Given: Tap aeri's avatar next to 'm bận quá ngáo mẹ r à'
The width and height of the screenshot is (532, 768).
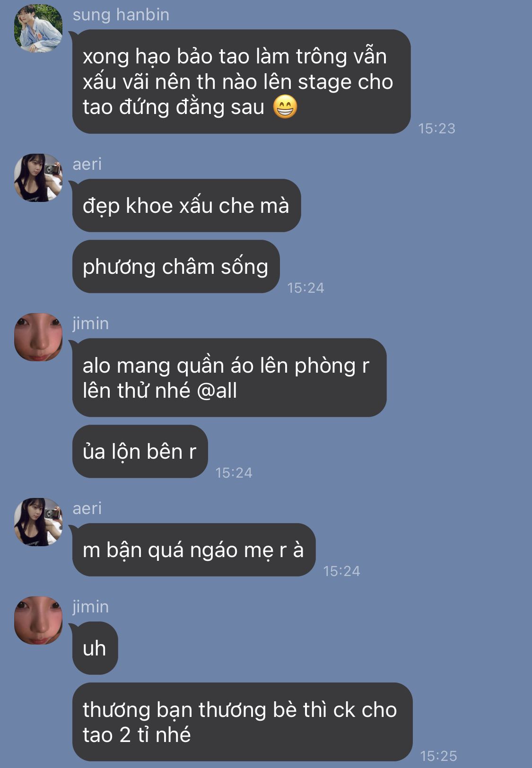Looking at the screenshot, I should click(38, 522).
